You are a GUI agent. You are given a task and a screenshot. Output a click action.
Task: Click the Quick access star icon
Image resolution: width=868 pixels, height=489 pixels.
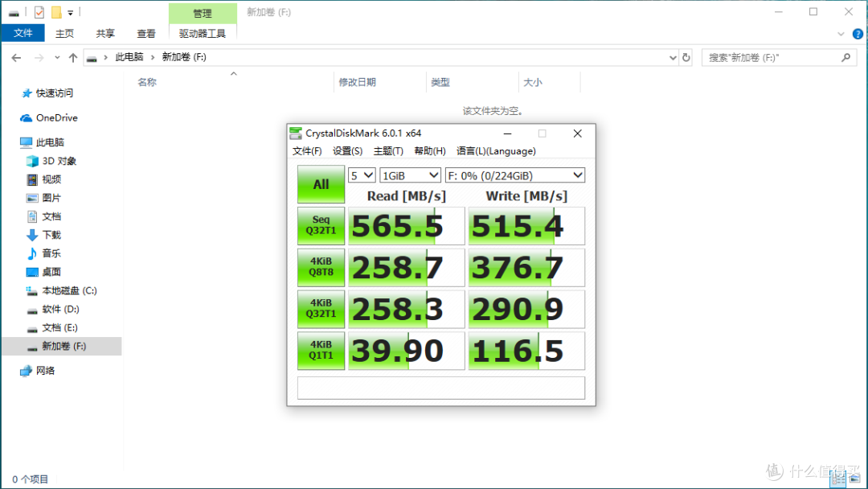click(26, 93)
